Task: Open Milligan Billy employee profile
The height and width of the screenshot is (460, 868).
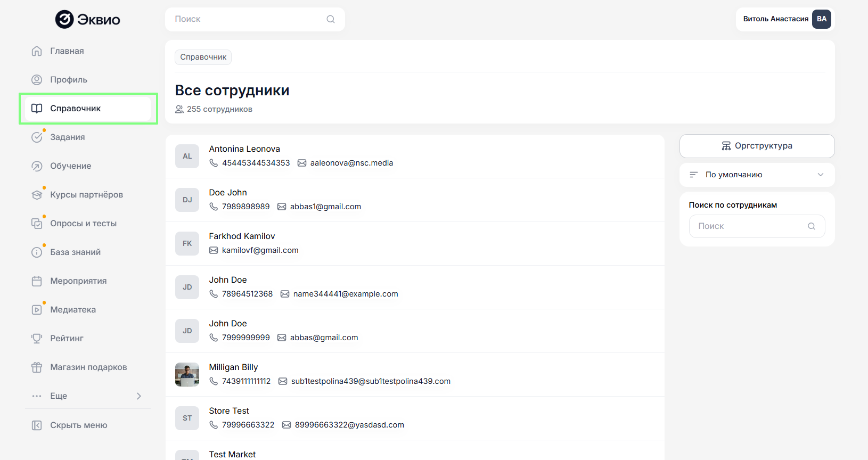Action: point(415,375)
